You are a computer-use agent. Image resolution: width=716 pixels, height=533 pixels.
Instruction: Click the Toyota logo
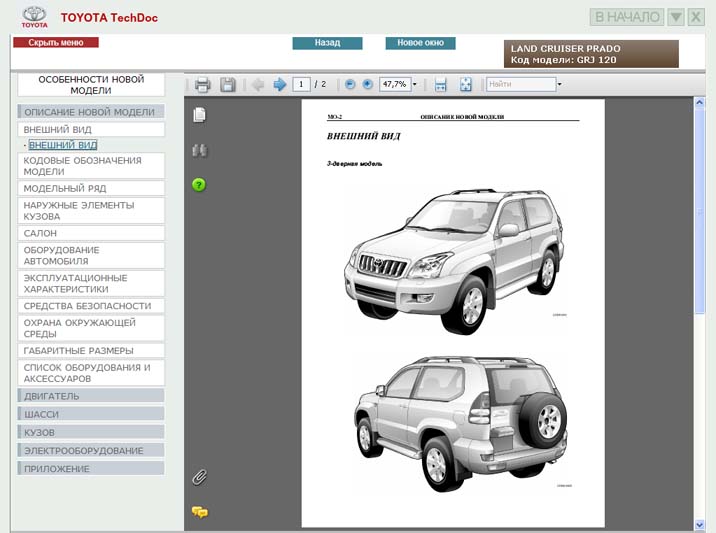34,17
